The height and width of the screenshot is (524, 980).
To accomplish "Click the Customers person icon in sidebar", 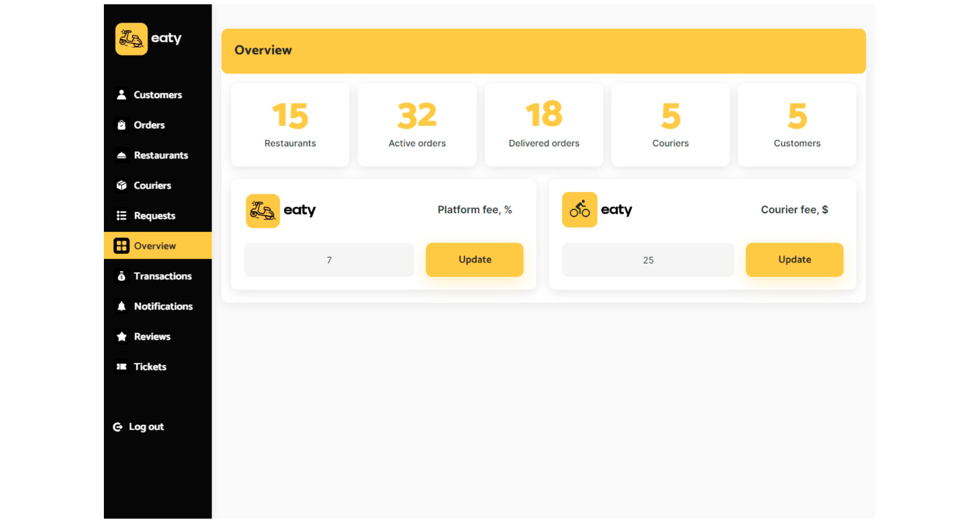I will pyautogui.click(x=122, y=94).
